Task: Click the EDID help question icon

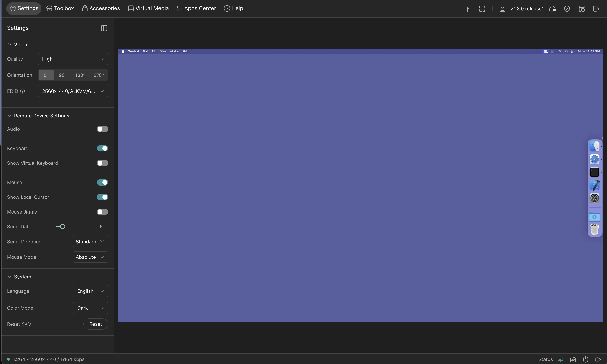Action: click(x=22, y=91)
